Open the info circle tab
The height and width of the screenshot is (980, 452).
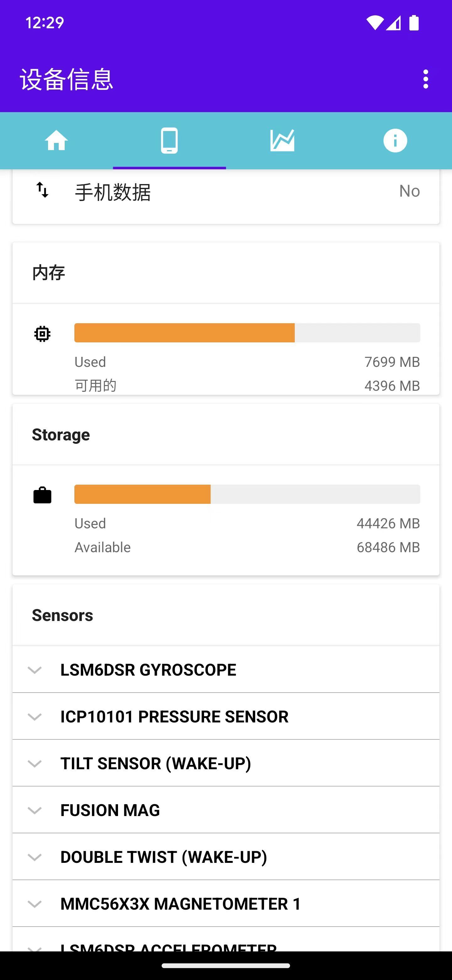click(x=395, y=141)
